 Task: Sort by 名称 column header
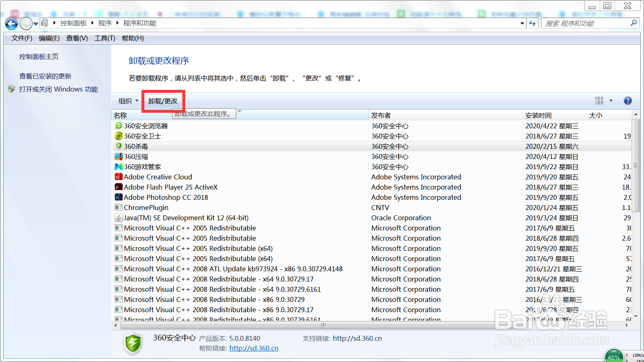coord(240,115)
